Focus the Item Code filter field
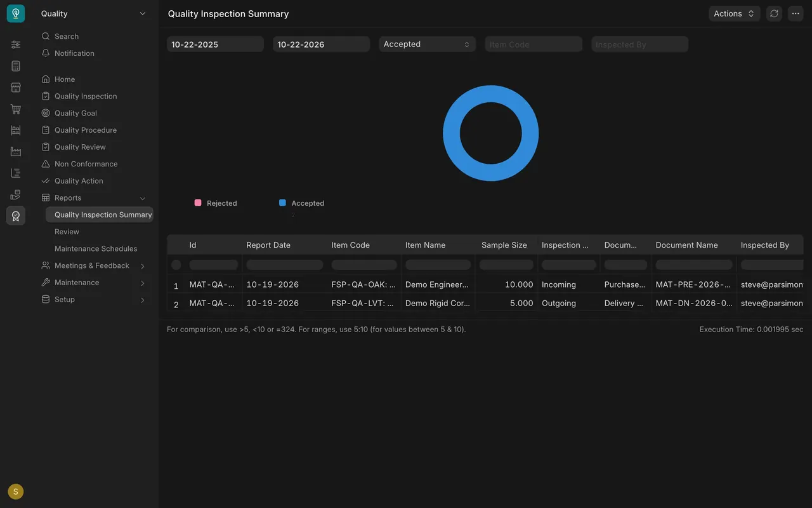Viewport: 812px width, 508px height. [x=534, y=44]
